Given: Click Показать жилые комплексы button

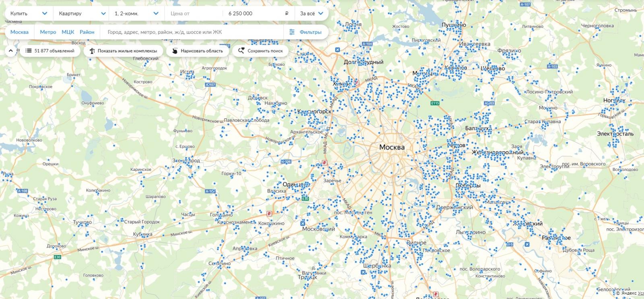Looking at the screenshot, I should click(123, 51).
